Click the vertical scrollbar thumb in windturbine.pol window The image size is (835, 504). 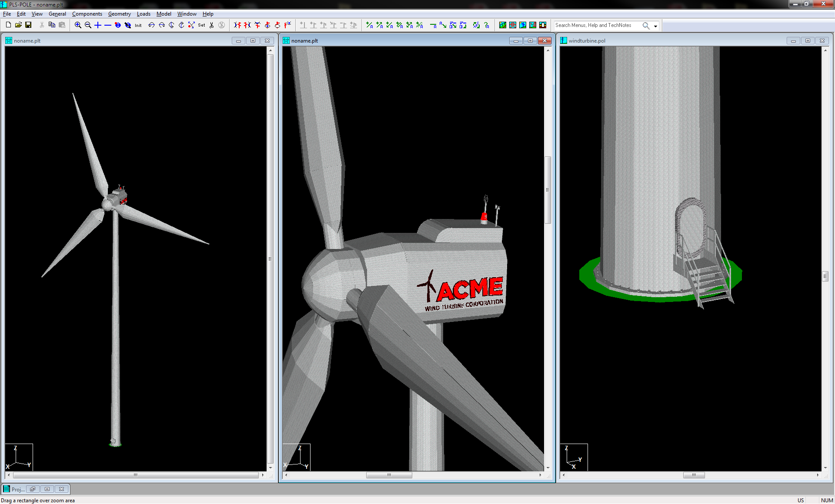tap(825, 276)
